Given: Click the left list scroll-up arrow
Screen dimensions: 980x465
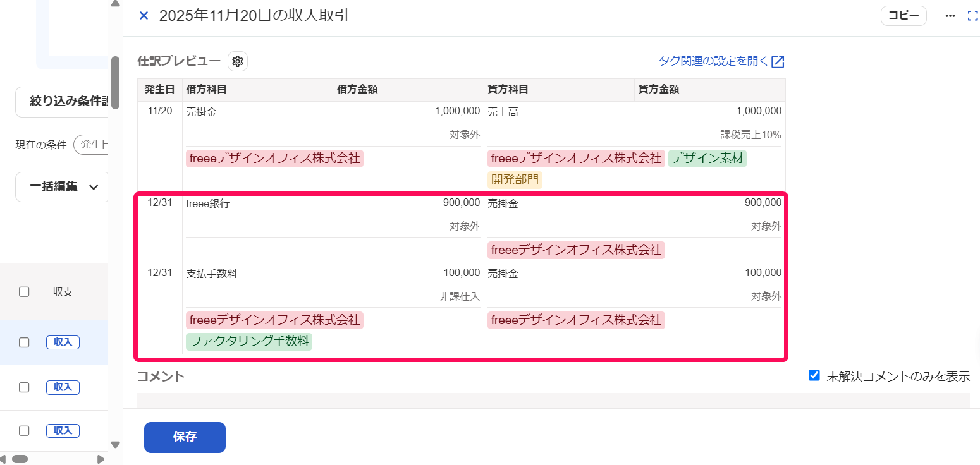Looking at the screenshot, I should click(x=115, y=4).
